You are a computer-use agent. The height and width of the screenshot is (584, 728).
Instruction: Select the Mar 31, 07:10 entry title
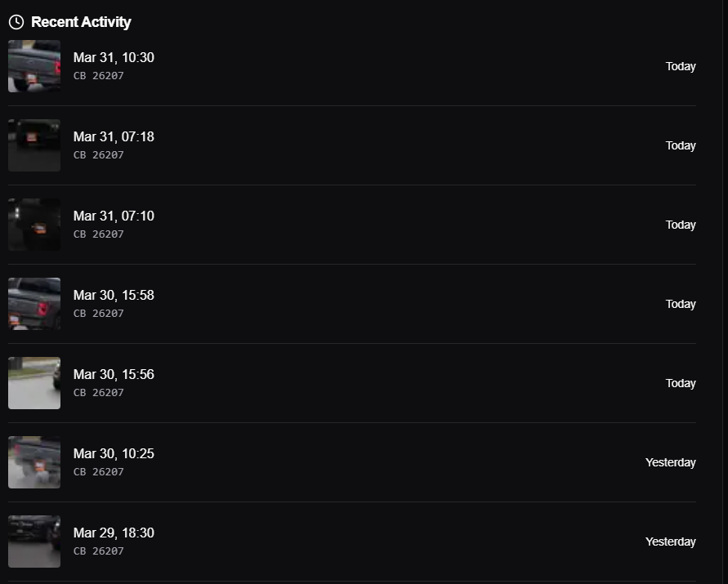pos(114,216)
